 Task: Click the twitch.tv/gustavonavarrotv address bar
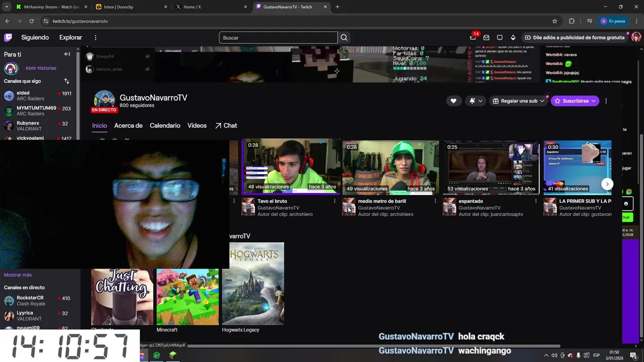[x=297, y=21]
